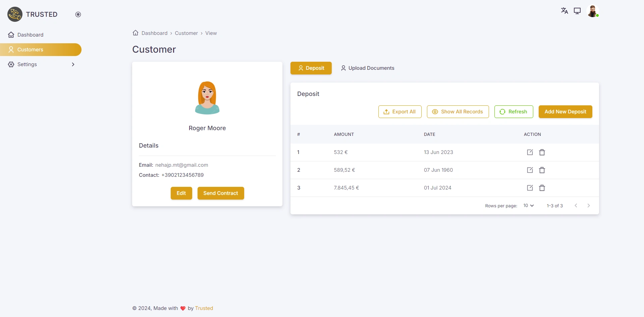Click the date 13 Jun 2023

pos(438,152)
